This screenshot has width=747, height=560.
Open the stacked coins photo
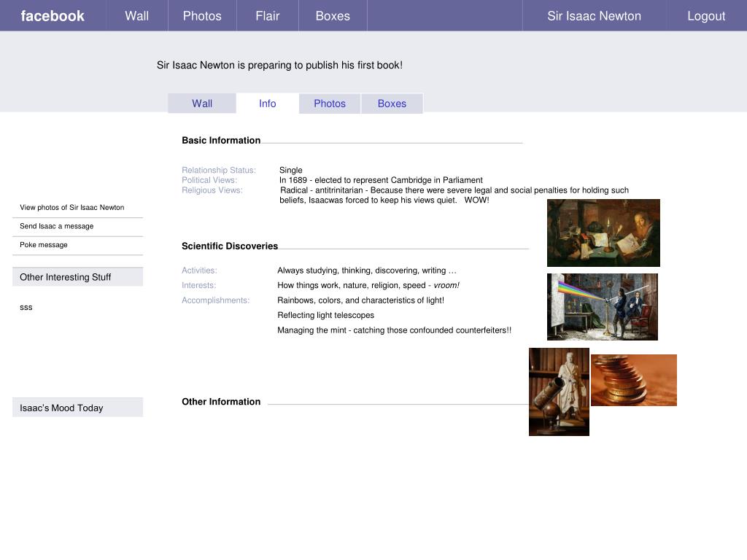(x=634, y=380)
